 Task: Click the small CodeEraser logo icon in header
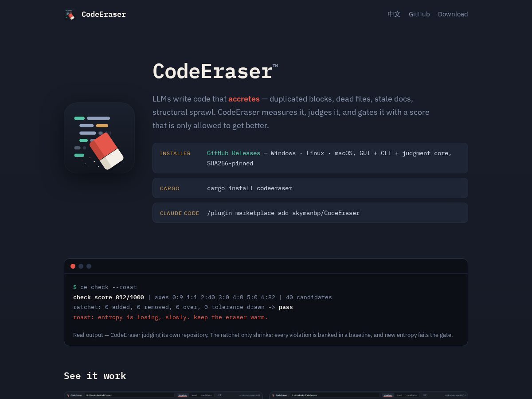pyautogui.click(x=70, y=14)
